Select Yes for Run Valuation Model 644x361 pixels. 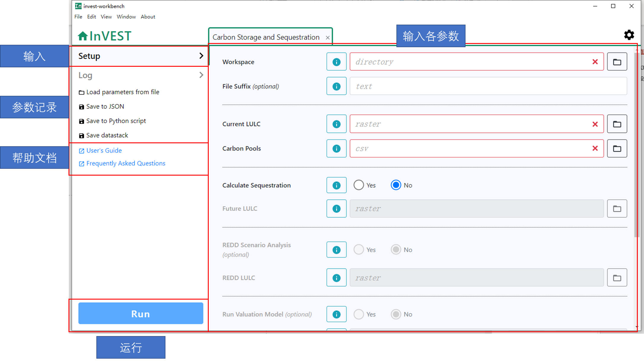358,314
